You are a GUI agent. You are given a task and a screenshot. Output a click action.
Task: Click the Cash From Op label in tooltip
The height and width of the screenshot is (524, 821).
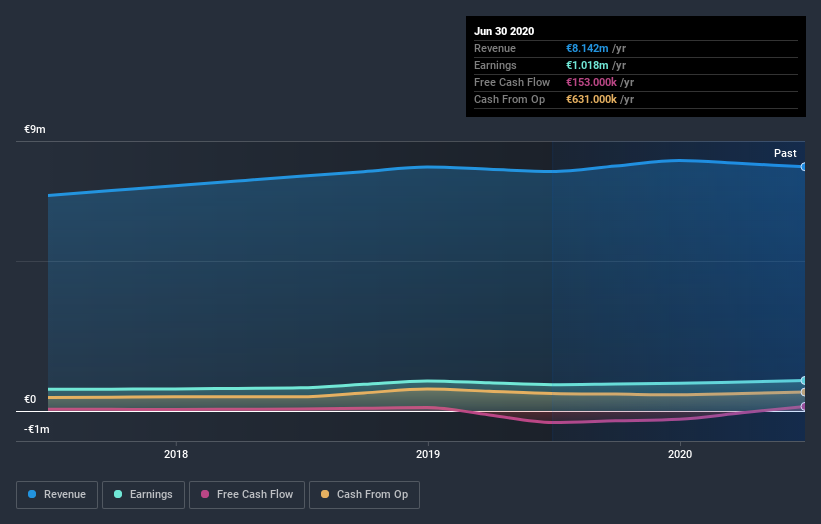[509, 99]
